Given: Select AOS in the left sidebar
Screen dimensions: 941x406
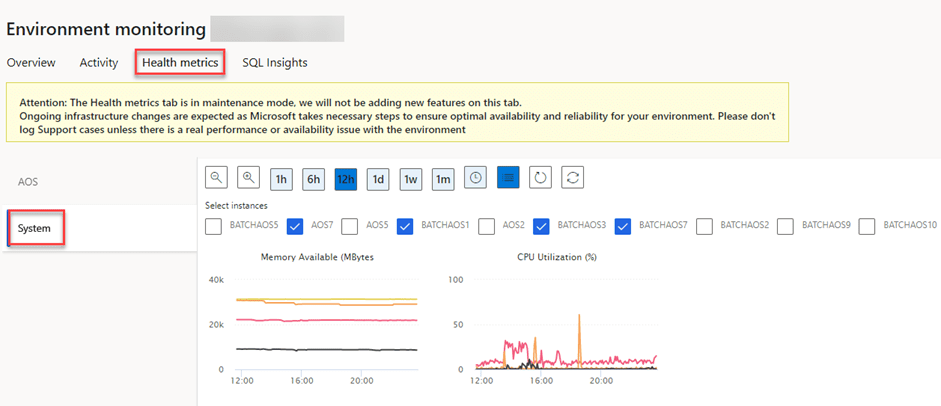Looking at the screenshot, I should click(x=28, y=181).
